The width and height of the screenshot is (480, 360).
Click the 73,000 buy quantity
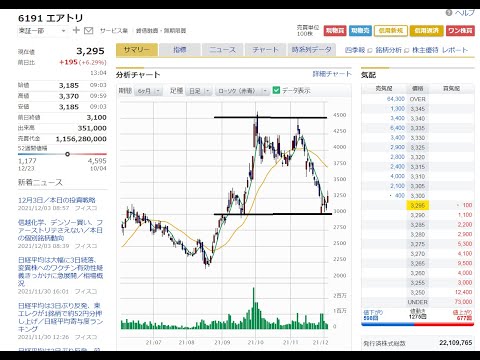coord(463,302)
